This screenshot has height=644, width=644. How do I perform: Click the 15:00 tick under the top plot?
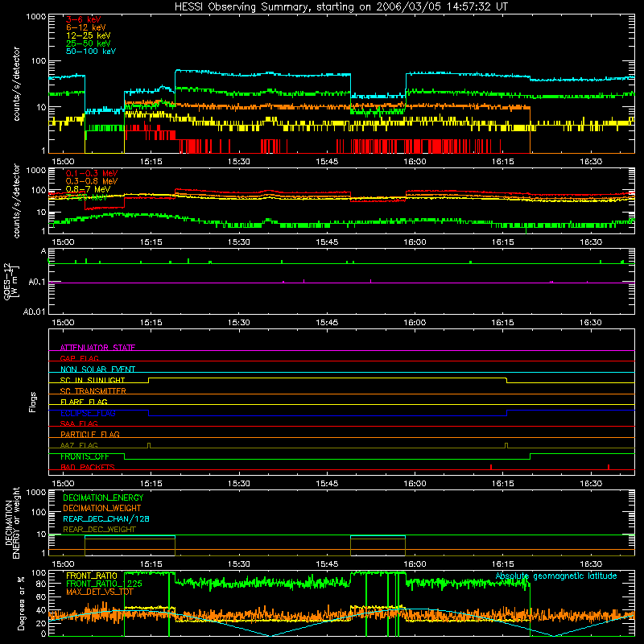[x=63, y=162]
